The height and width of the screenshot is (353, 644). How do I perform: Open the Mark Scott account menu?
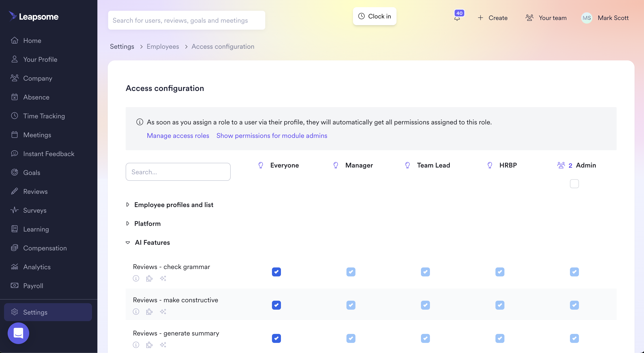[605, 18]
